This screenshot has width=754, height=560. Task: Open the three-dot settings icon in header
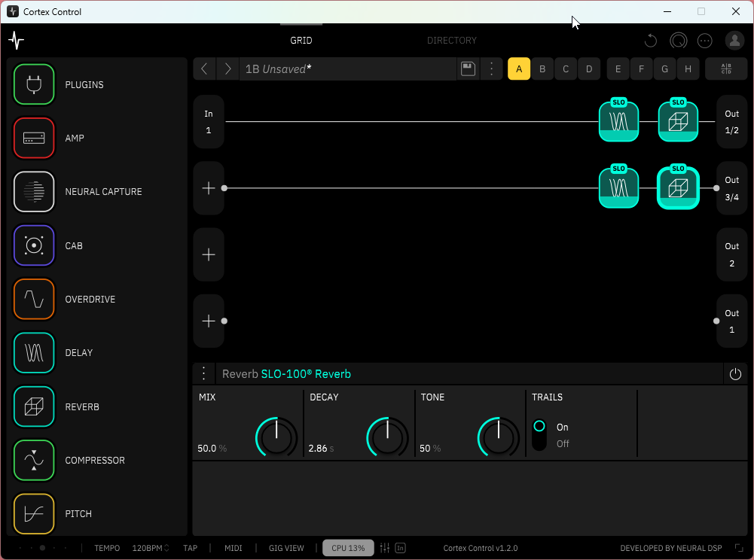point(705,41)
